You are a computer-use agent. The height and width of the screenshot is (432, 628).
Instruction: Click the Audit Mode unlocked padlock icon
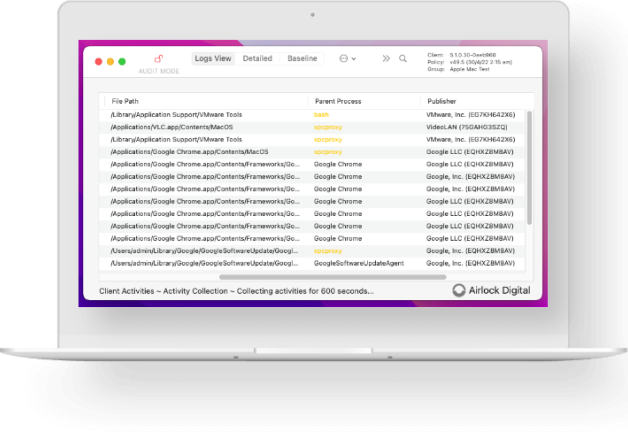(159, 59)
